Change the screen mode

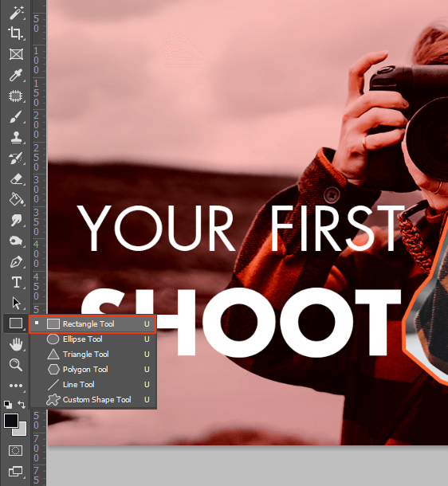(x=15, y=472)
